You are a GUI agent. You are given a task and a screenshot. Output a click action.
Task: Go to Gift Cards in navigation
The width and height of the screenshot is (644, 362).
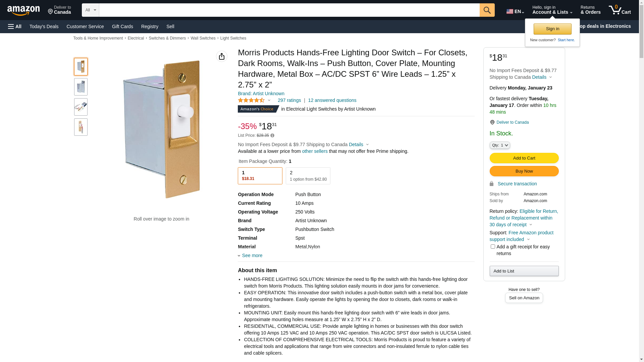point(122,26)
